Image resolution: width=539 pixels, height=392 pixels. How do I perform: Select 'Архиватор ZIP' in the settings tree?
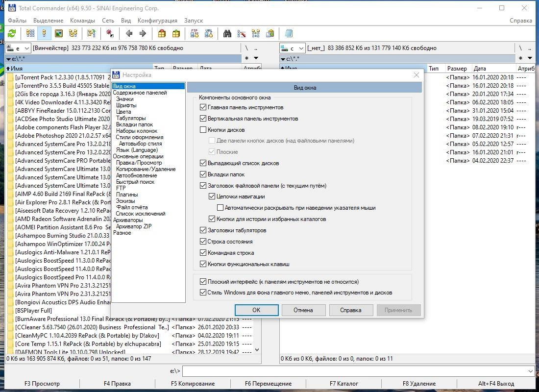click(x=134, y=226)
